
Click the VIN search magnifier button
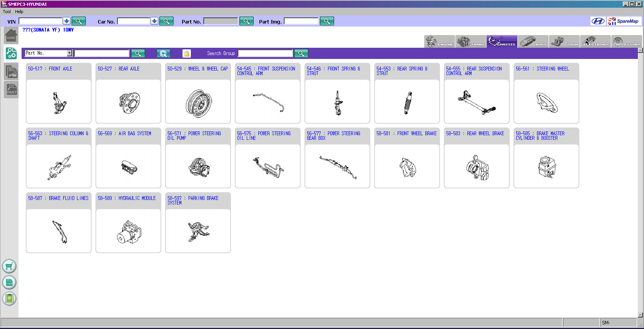pos(79,21)
